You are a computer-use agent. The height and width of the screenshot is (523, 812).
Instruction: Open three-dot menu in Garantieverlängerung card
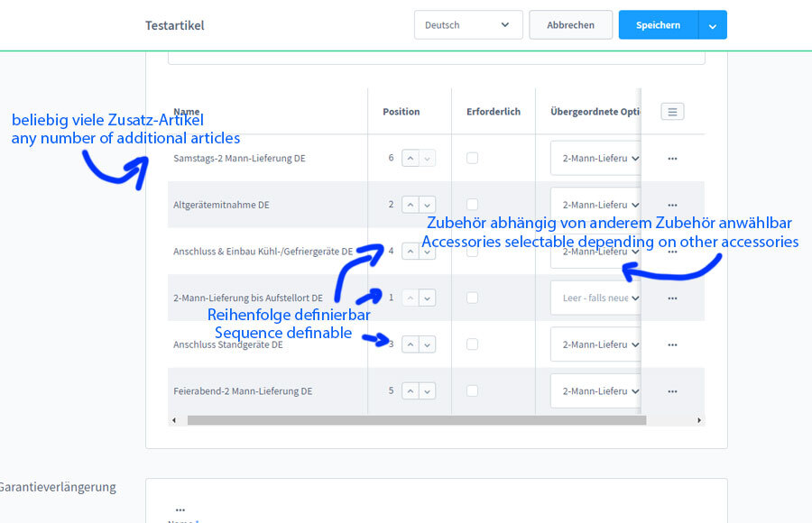pos(180,509)
